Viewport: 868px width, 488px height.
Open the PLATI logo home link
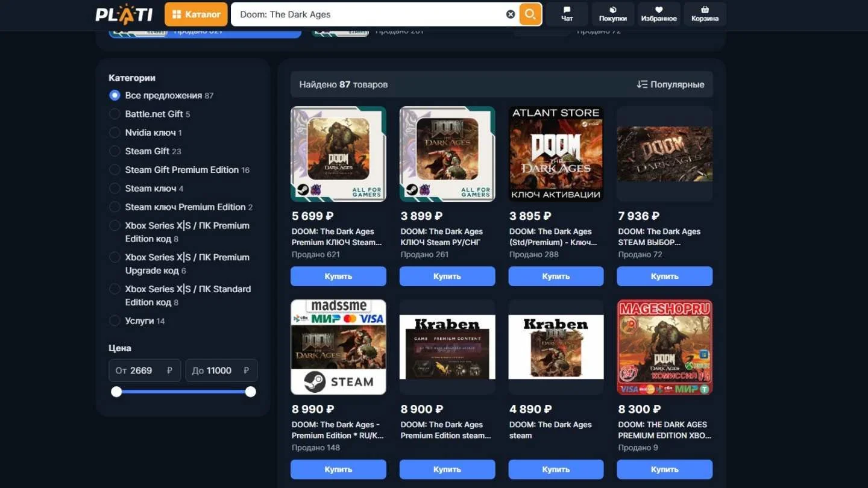click(x=124, y=14)
